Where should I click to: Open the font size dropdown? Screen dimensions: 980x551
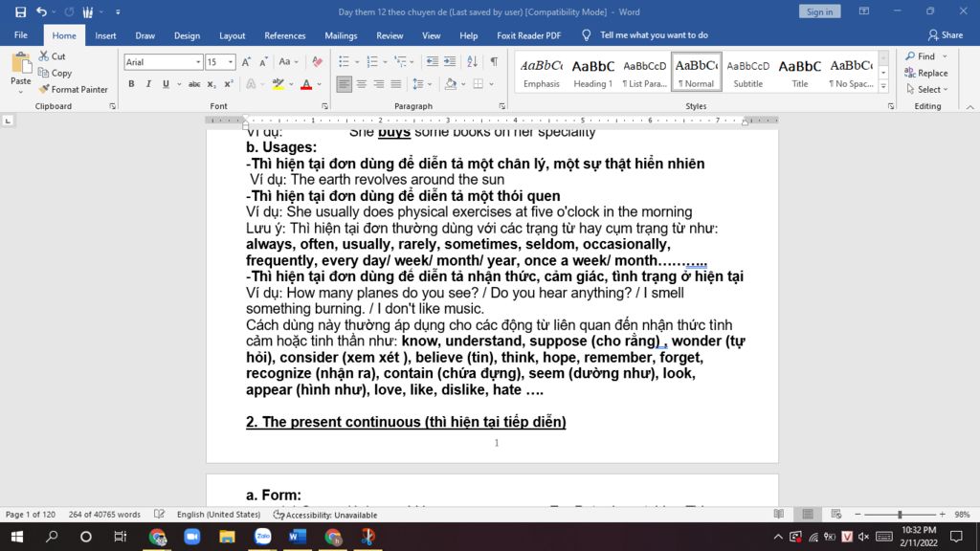pos(231,62)
